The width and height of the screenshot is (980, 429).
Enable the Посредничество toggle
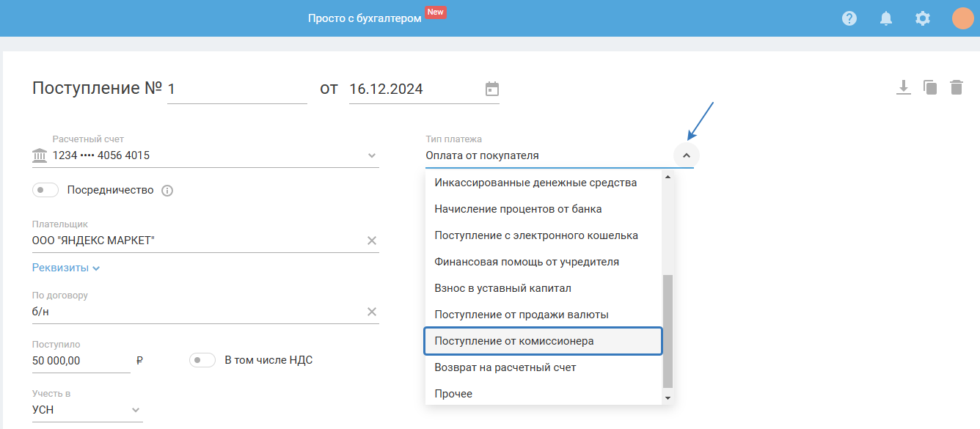45,190
